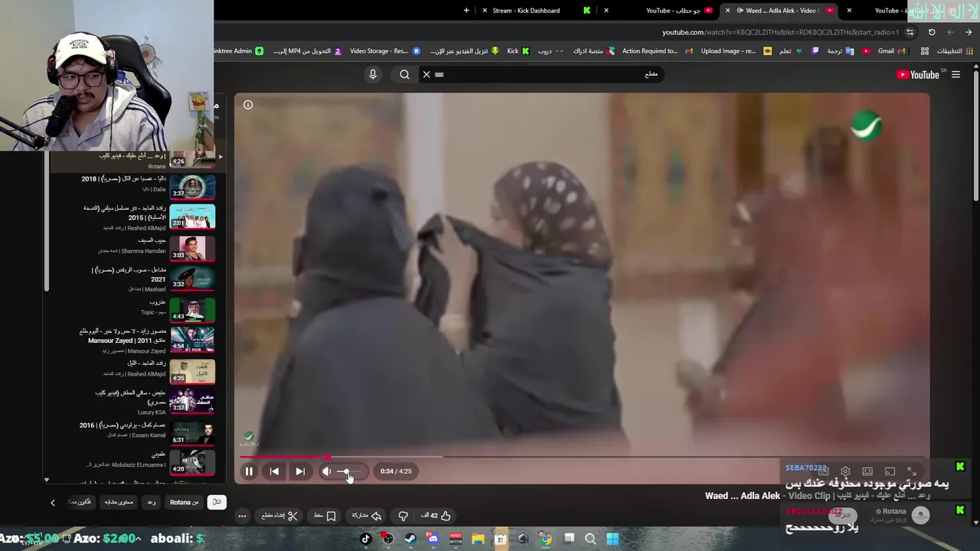Screen dimensions: 980x551
Task: Switch the player to theater mode
Action: pos(867,471)
